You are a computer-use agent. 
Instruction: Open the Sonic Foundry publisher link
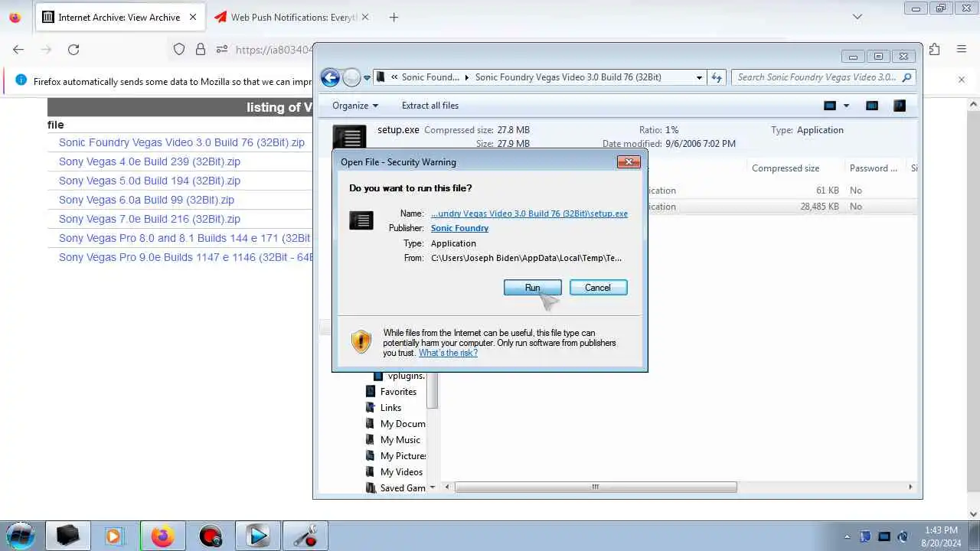(x=459, y=228)
